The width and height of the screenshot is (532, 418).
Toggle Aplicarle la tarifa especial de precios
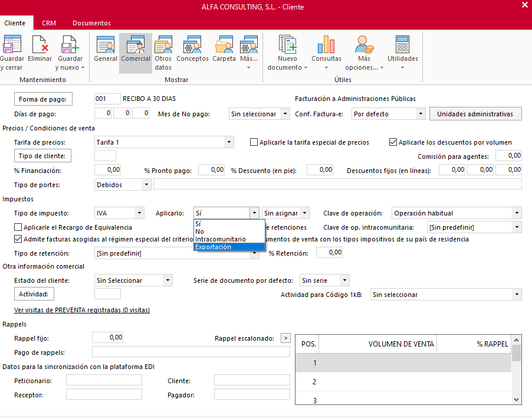[254, 142]
